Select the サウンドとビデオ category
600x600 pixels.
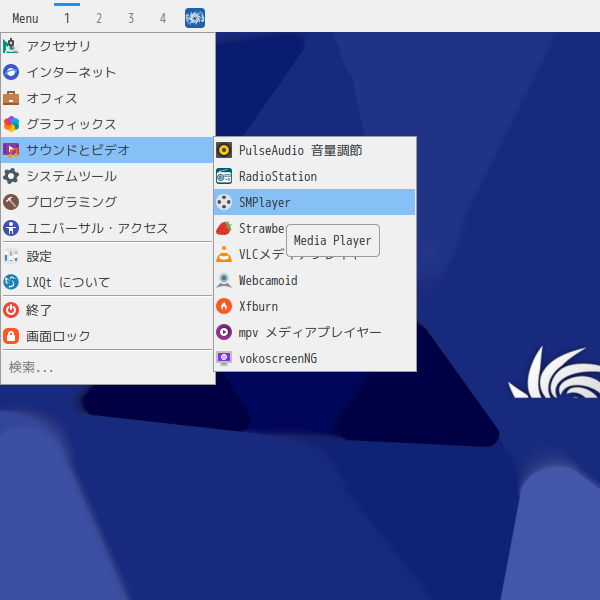pyautogui.click(x=107, y=150)
